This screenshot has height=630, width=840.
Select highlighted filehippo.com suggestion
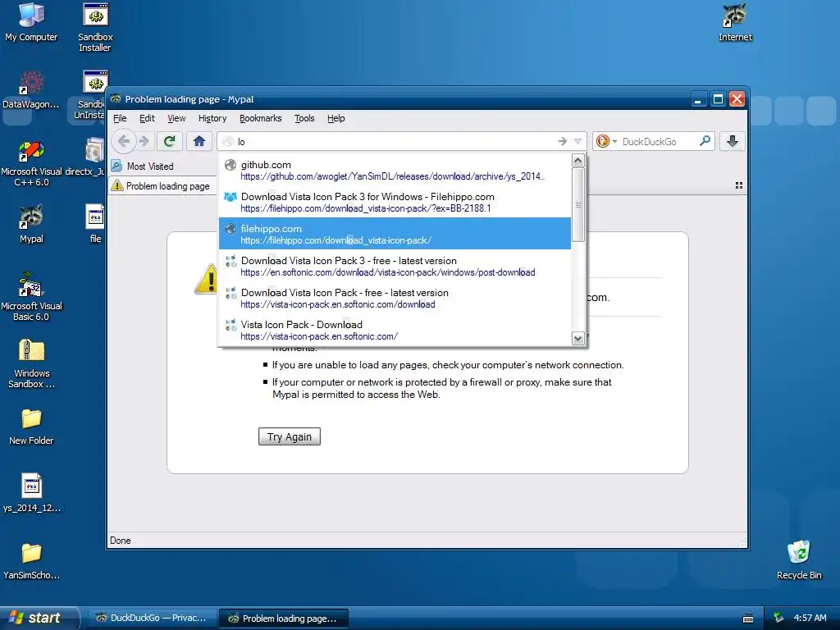[395, 234]
